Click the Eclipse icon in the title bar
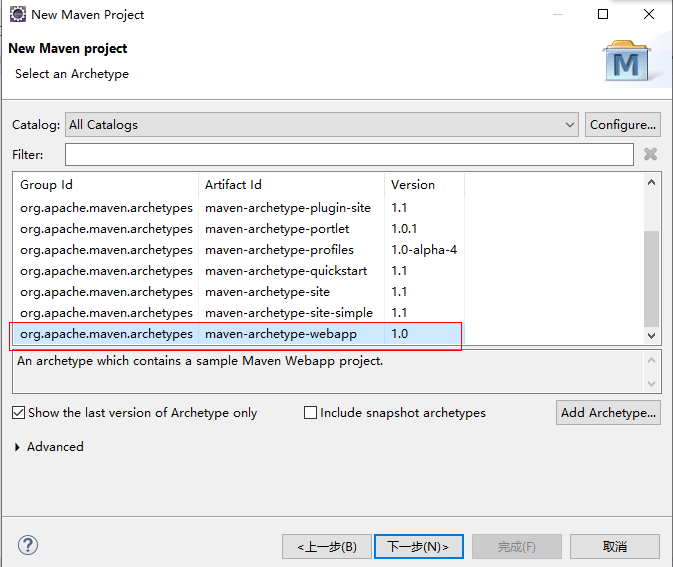The image size is (673, 567). coord(18,14)
